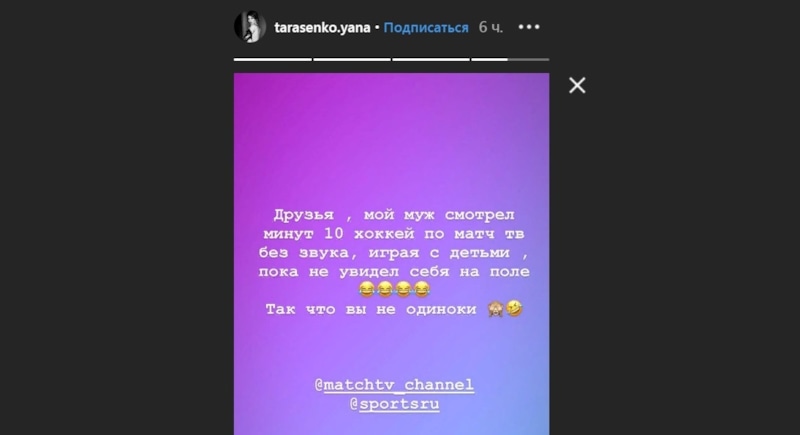
Task: Click the tarasenko.yana username
Action: pos(322,28)
